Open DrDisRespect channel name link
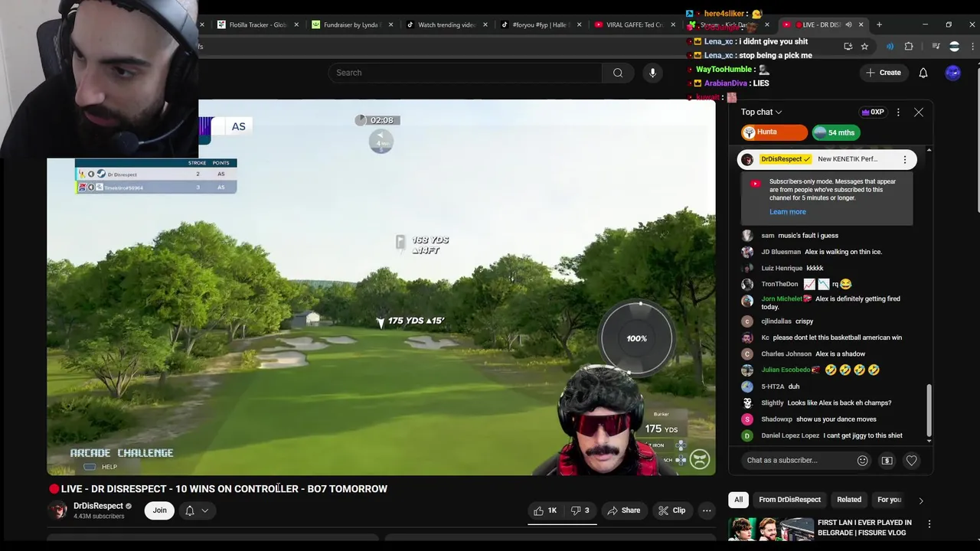The height and width of the screenshot is (551, 980). [98, 506]
